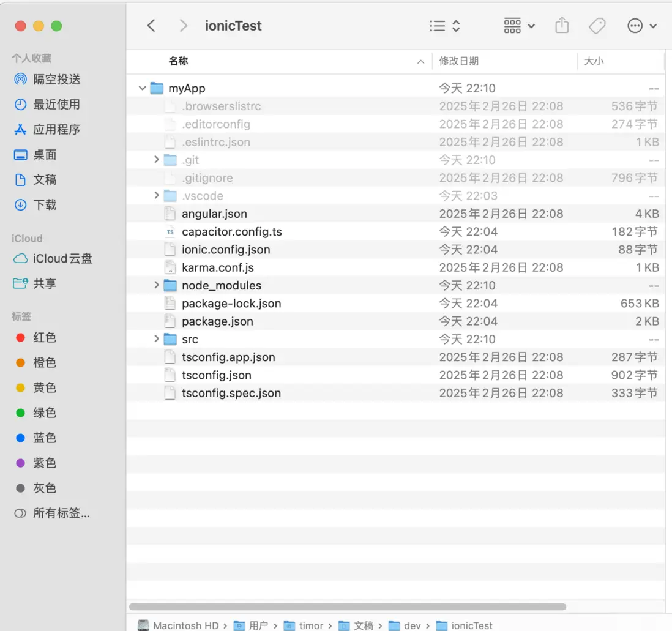Open 应用程序 in sidebar
Image resolution: width=672 pixels, height=631 pixels.
point(48,130)
